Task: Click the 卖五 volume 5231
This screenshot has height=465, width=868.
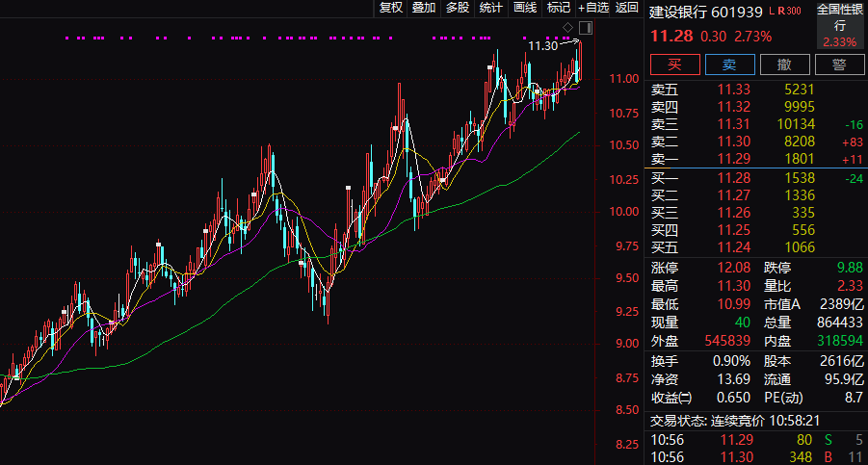Action: coord(800,90)
